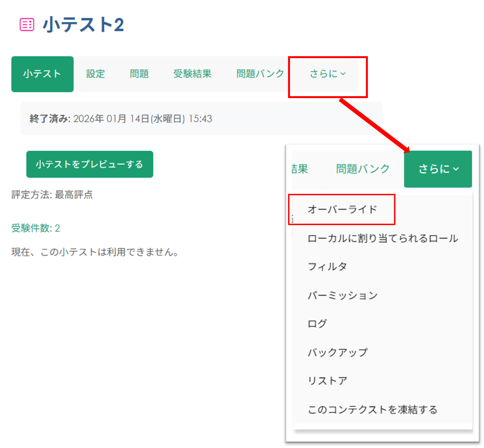This screenshot has height=448, width=484.
Task: Switch to the 問題 tab
Action: tap(139, 74)
